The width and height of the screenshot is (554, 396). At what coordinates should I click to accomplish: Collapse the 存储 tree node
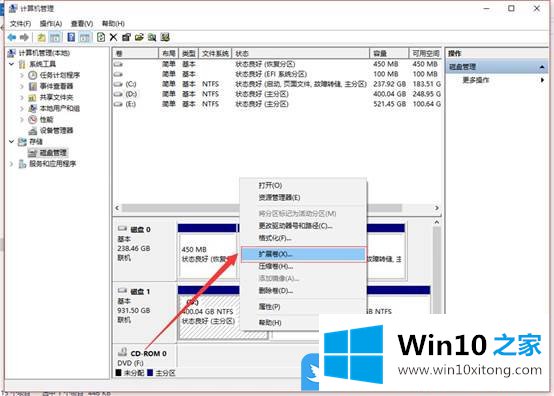pos(12,142)
